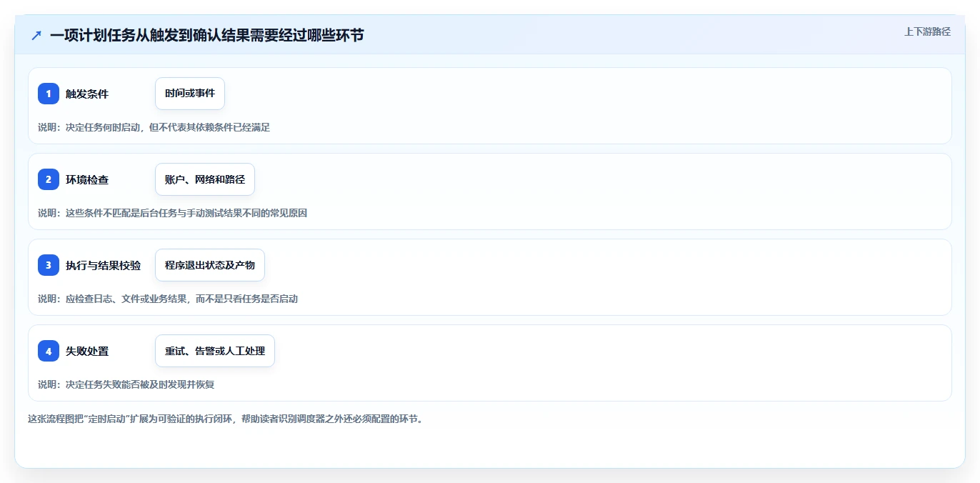Click the 失败处置 step heading
Image resolution: width=980 pixels, height=483 pixels.
[87, 351]
